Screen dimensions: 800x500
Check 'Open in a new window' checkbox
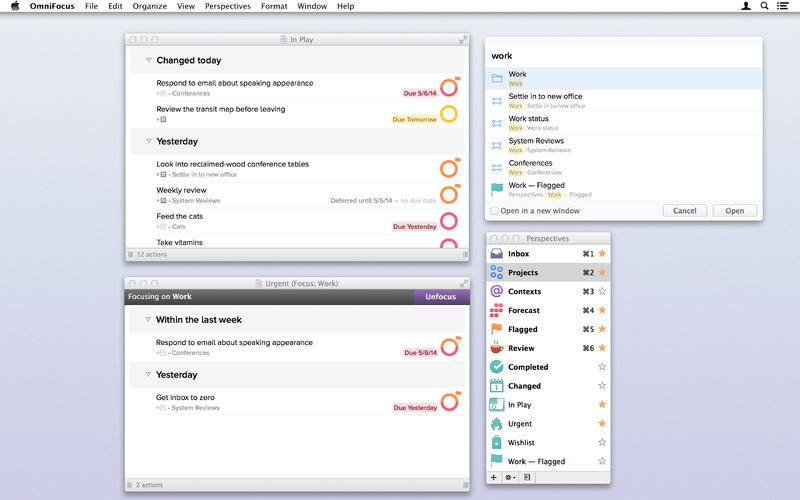pos(494,211)
